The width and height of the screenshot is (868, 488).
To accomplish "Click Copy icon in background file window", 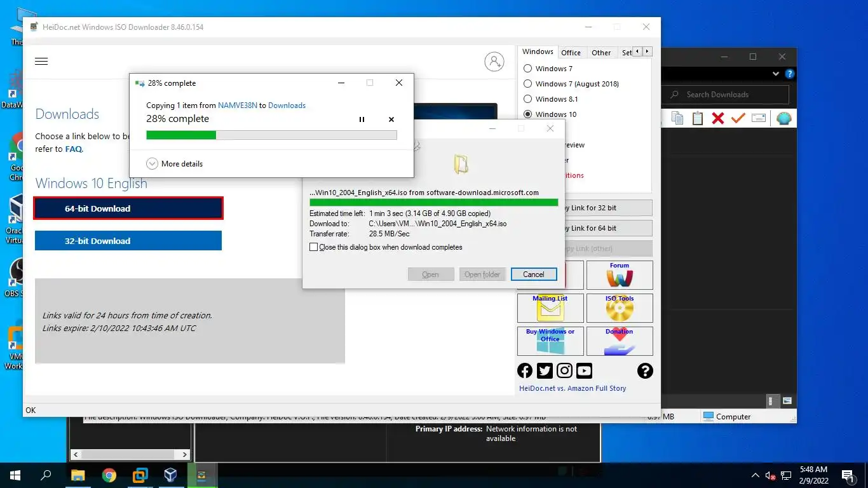I will click(x=677, y=118).
